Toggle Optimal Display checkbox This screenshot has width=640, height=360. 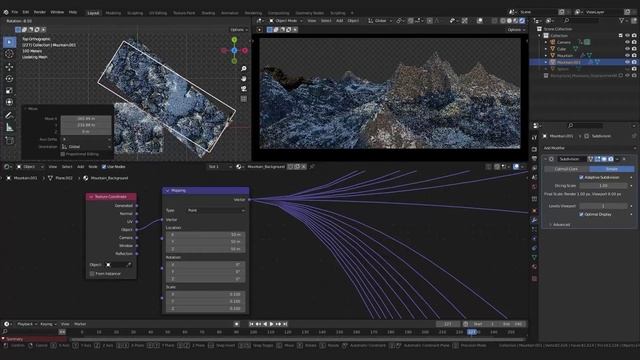pyautogui.click(x=581, y=214)
